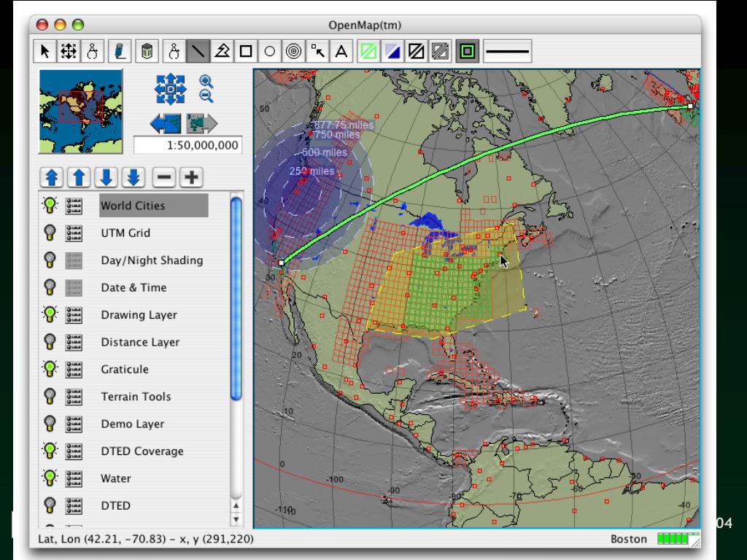Viewport: 747px width, 560px height.
Task: Select the arrow pointer tool
Action: 44,51
